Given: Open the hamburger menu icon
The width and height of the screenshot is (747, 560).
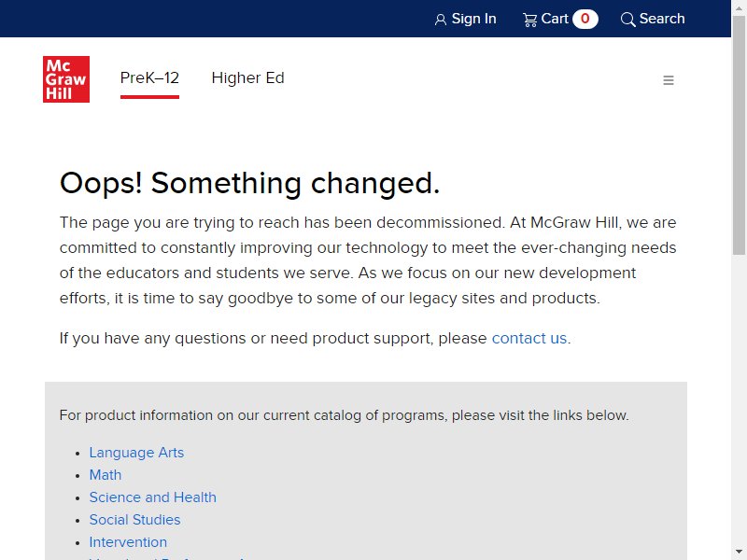Looking at the screenshot, I should point(669,80).
